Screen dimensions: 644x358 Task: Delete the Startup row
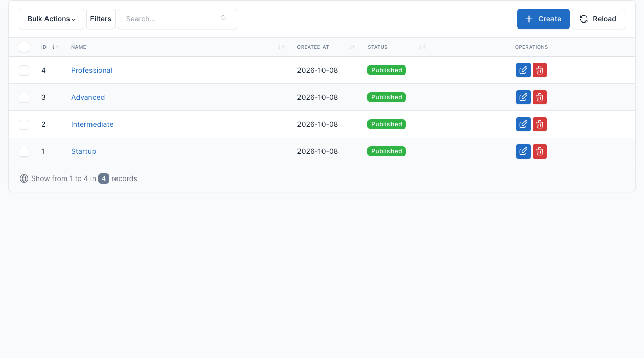pos(540,151)
